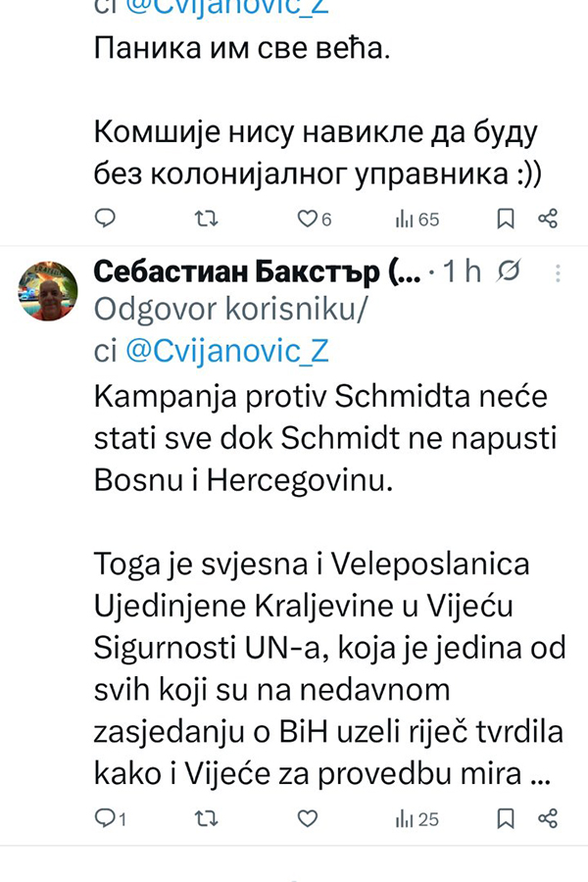Open view stats showing 65 views
588x882 pixels.
coord(416,220)
